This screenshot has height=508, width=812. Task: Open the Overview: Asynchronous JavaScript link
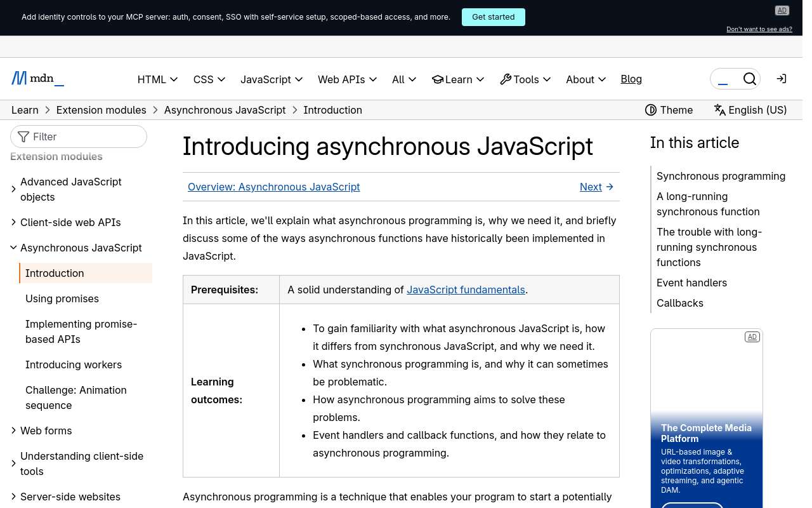(274, 187)
